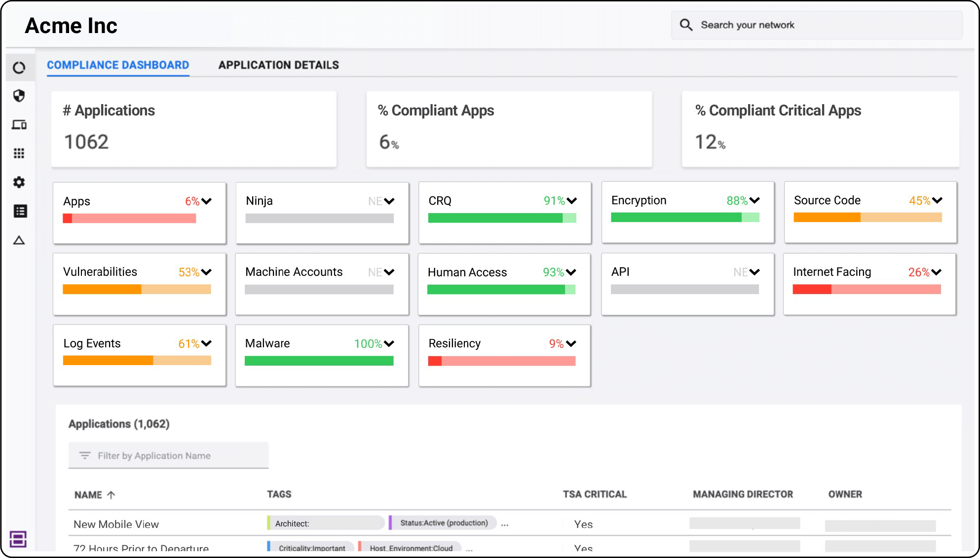The image size is (980, 558).
Task: Click the % Compliant Critical Apps card
Action: click(821, 129)
